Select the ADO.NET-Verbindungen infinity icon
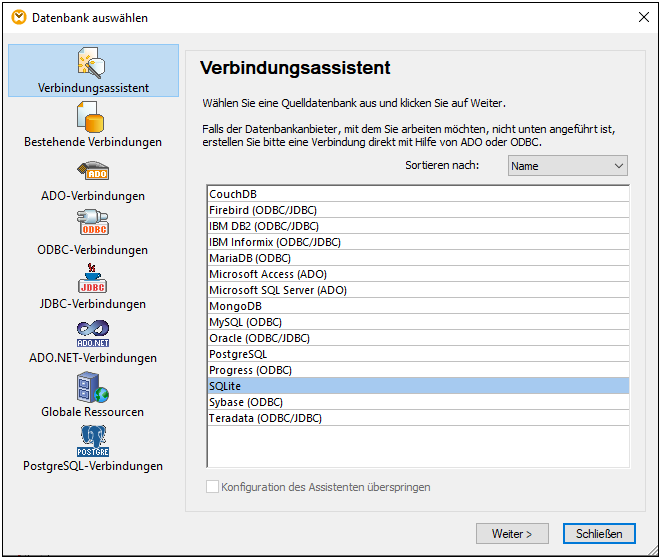 93,333
